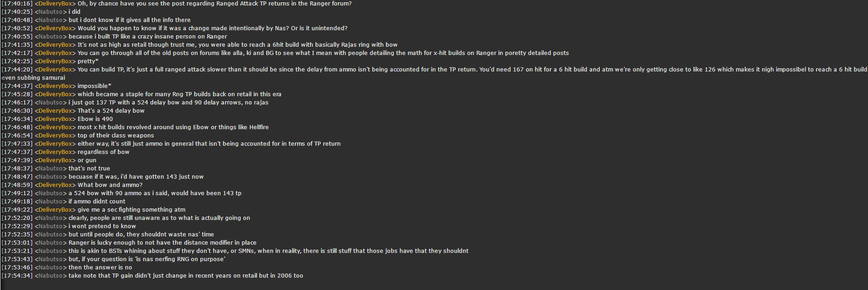The height and width of the screenshot is (290, 868).
Task: Click the 'even subbing samurai' wrapped line
Action: [33, 78]
